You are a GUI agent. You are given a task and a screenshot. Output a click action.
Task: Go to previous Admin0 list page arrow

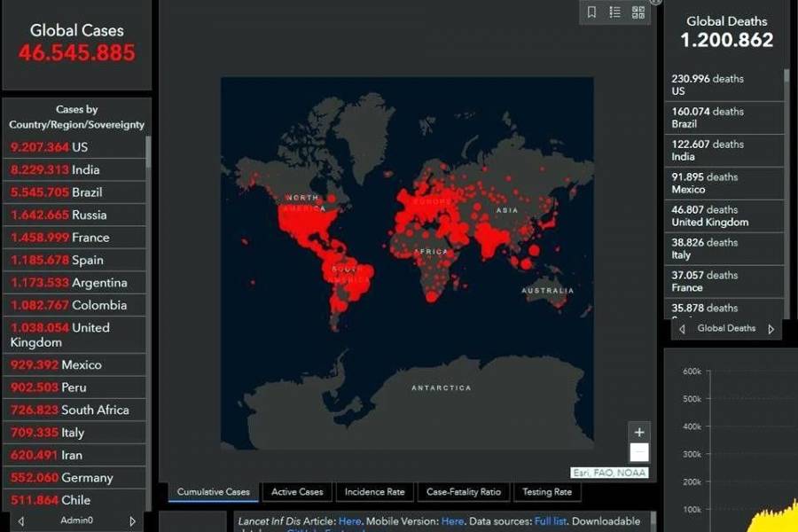coord(21,520)
